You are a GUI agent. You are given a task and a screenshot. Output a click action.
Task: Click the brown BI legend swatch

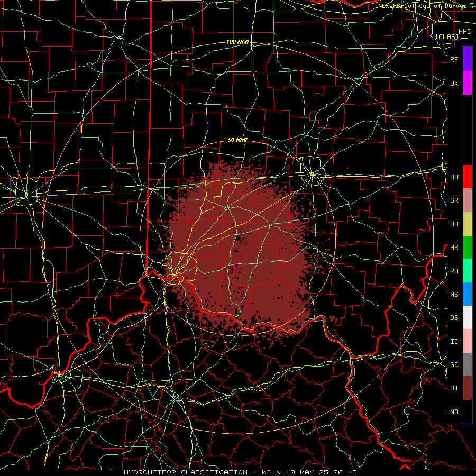coord(467,388)
